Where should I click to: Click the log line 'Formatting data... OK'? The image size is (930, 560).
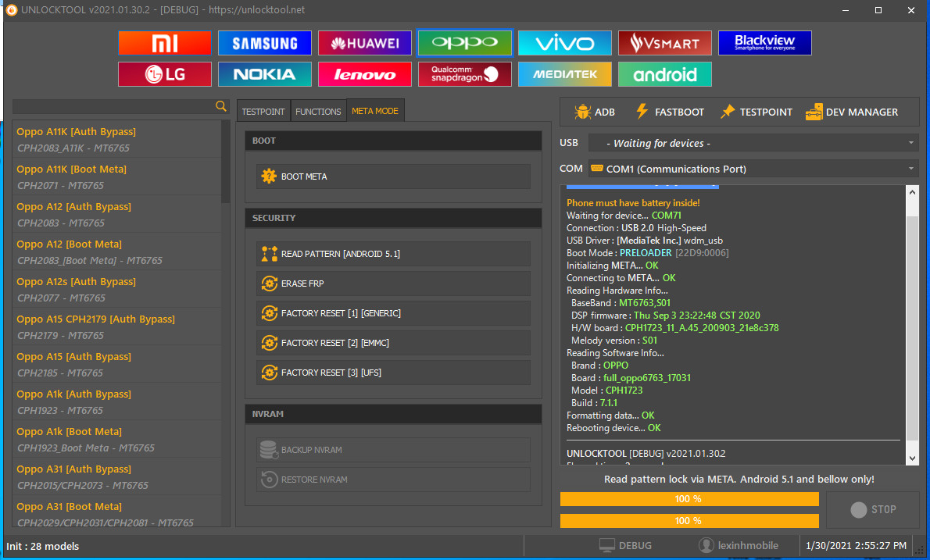point(610,416)
